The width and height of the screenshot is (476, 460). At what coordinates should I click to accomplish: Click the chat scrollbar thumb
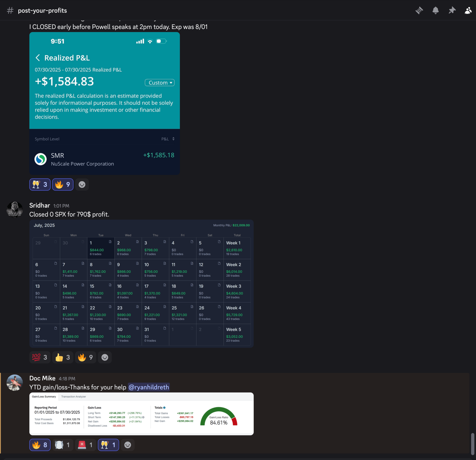[473, 444]
